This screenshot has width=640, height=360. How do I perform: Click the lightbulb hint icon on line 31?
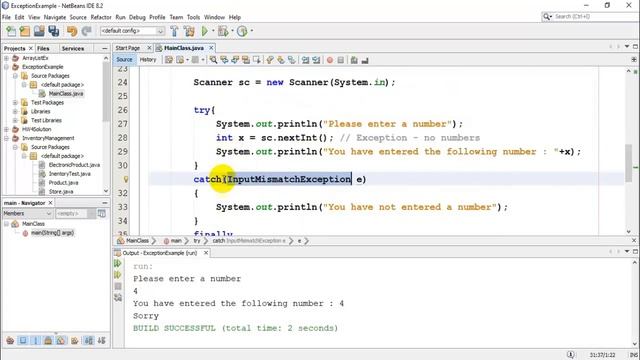[126, 179]
